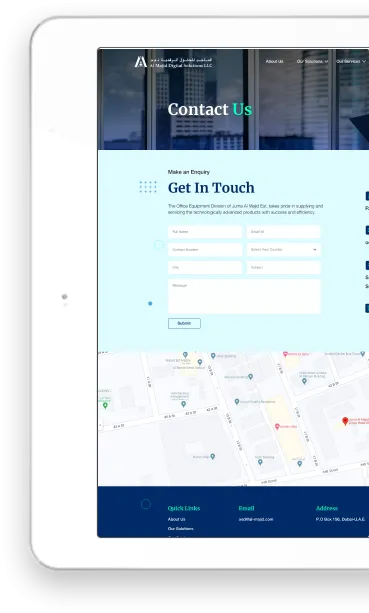Click the 'Address' footer heading
Screen dimensions: 369x613
(x=327, y=508)
